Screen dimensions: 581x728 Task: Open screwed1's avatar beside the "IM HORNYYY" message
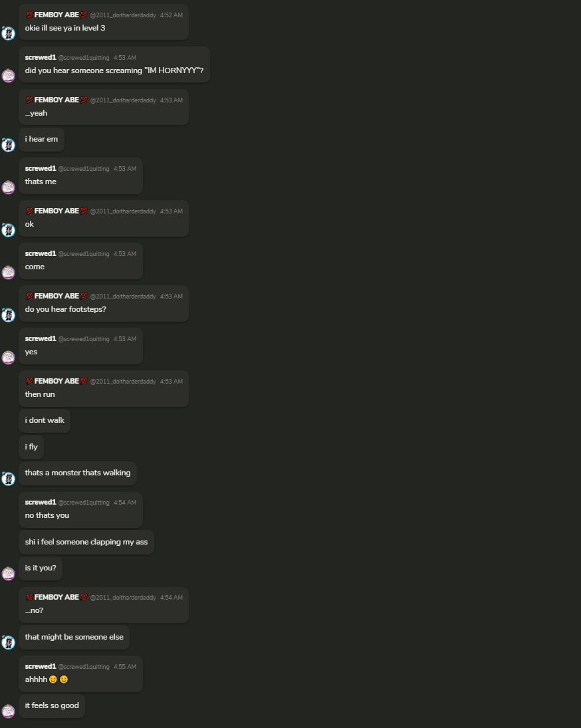click(x=9, y=75)
